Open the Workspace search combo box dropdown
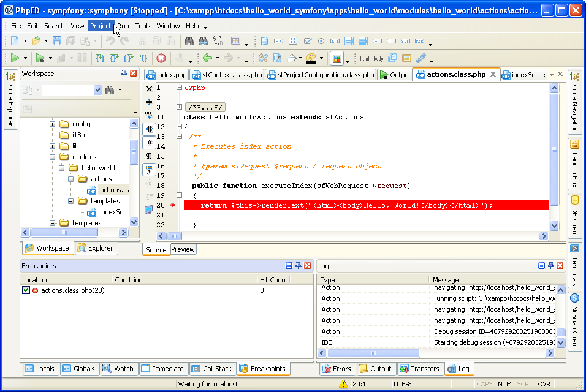Screen dimensions: 586x392 pos(97,90)
